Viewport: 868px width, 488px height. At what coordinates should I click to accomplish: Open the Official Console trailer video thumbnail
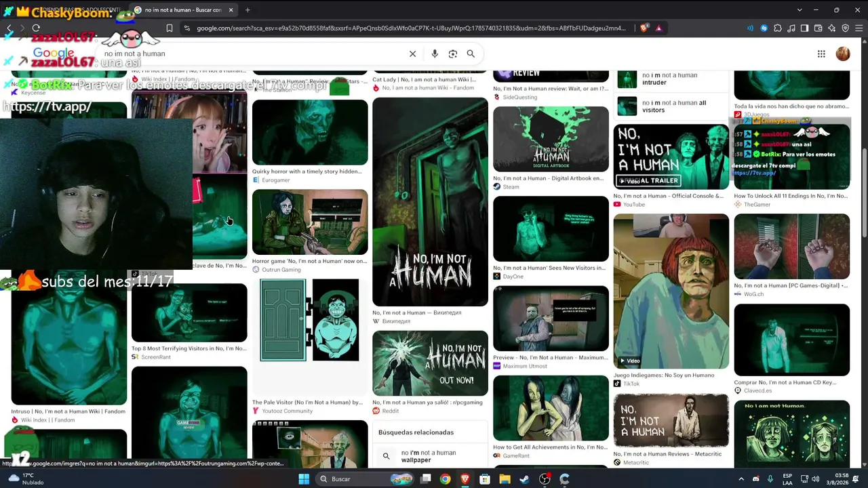click(671, 157)
